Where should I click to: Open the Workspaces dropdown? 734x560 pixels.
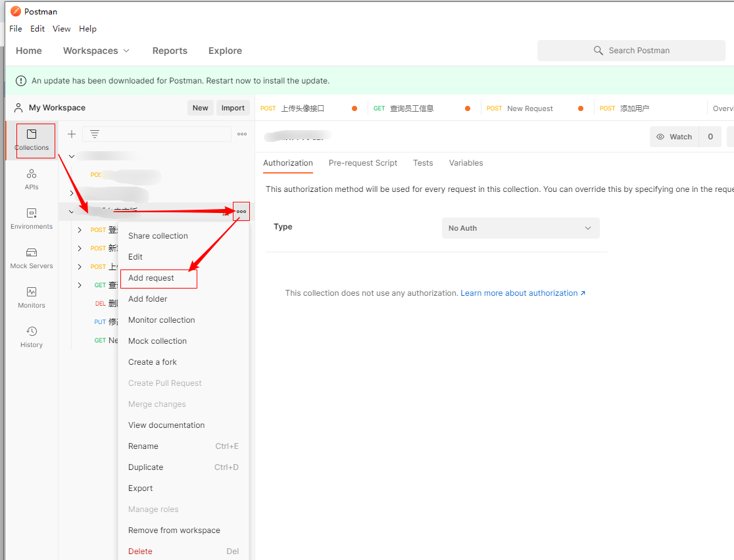click(x=96, y=51)
